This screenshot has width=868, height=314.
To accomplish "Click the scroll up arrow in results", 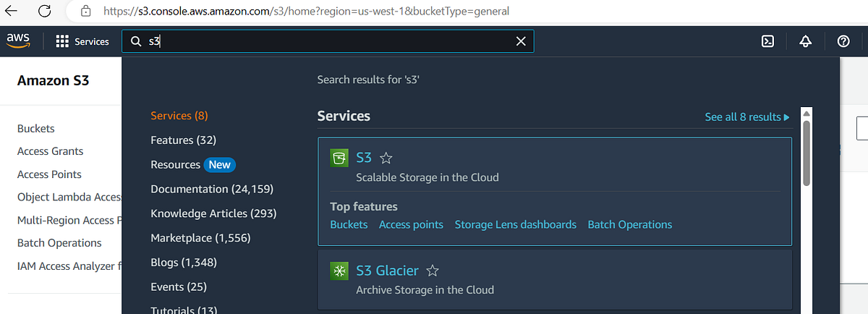I will 807,114.
